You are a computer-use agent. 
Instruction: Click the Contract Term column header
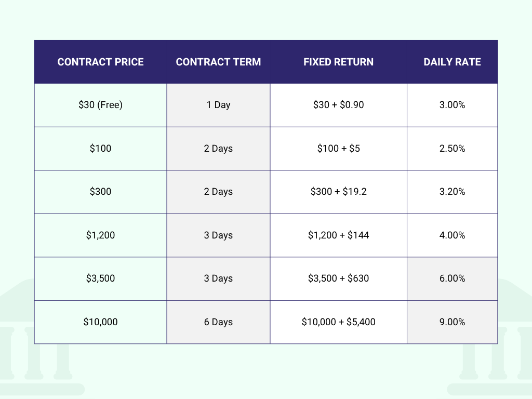point(218,62)
